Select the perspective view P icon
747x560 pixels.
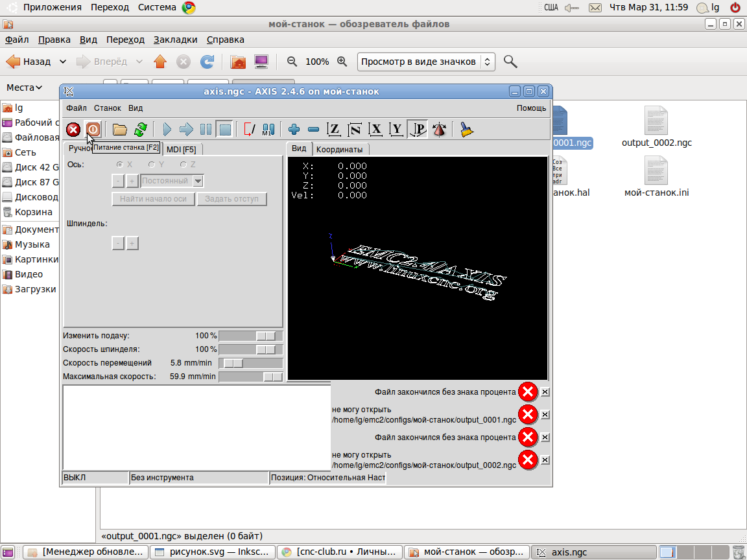pyautogui.click(x=418, y=130)
